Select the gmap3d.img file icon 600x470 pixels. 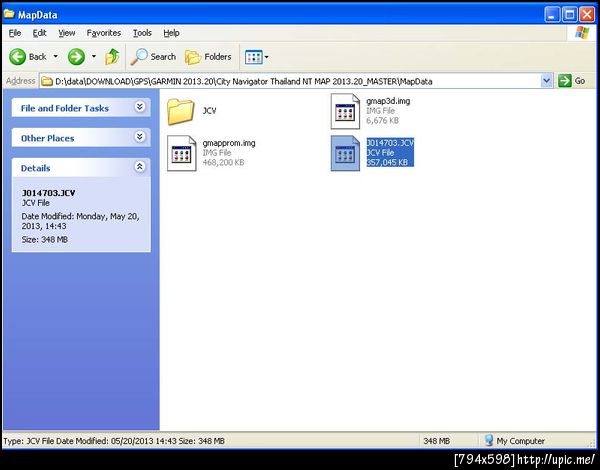click(x=345, y=111)
